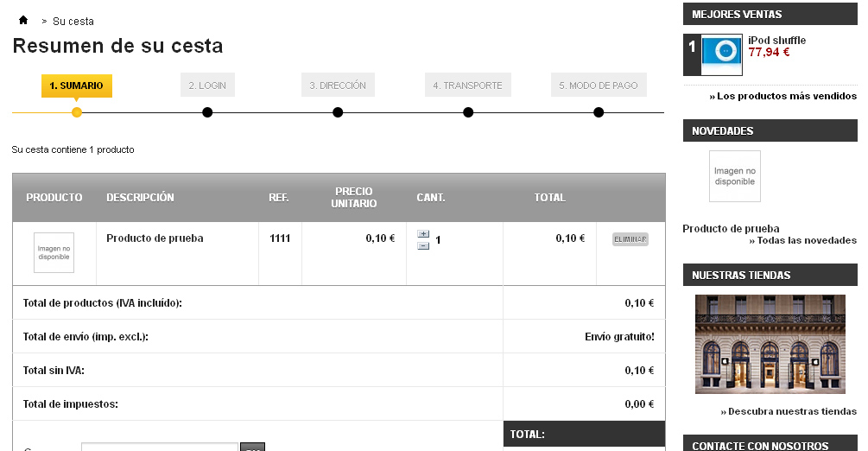Go to the 2. Login step
This screenshot has height=451, width=868.
[x=207, y=86]
